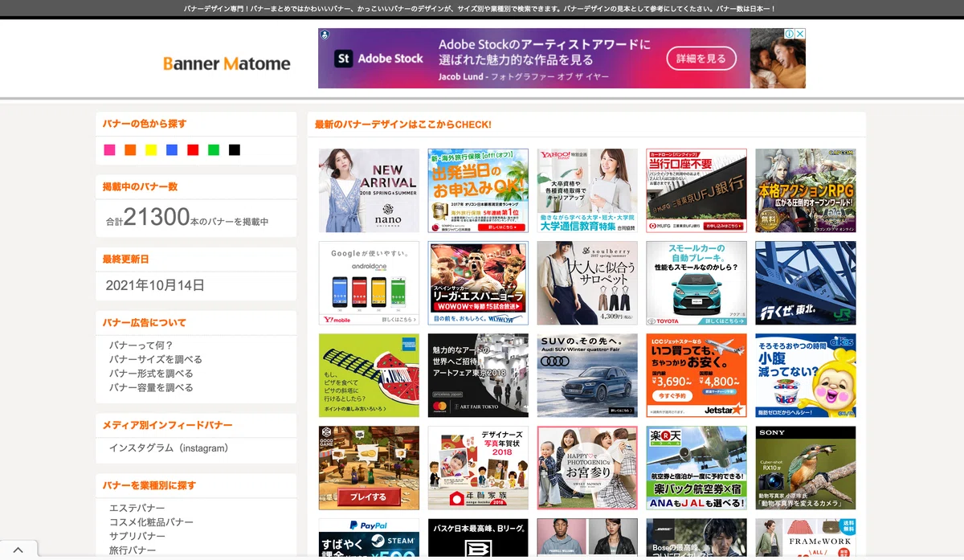Open the Good Game プレイする banner
This screenshot has height=560, width=964.
pyautogui.click(x=369, y=468)
